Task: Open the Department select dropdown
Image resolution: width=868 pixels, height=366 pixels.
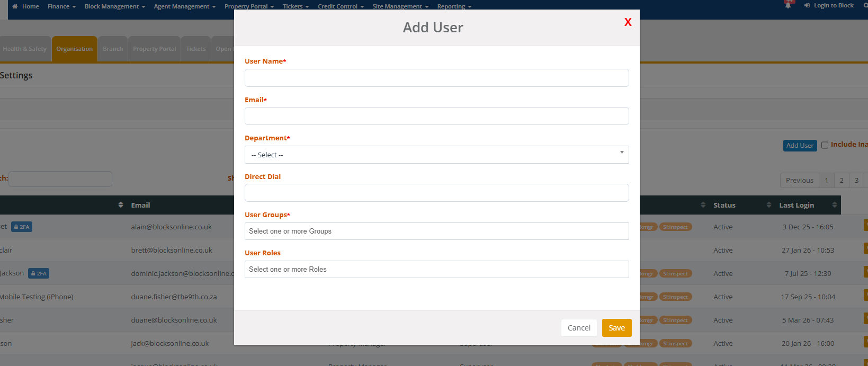Action: (436, 155)
